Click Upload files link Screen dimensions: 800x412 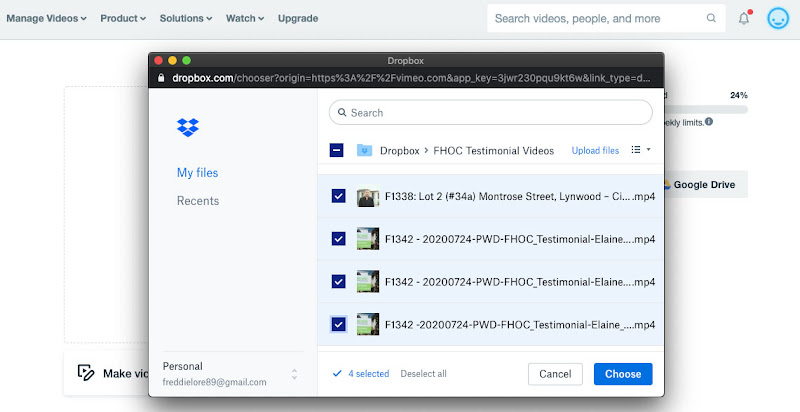(595, 150)
